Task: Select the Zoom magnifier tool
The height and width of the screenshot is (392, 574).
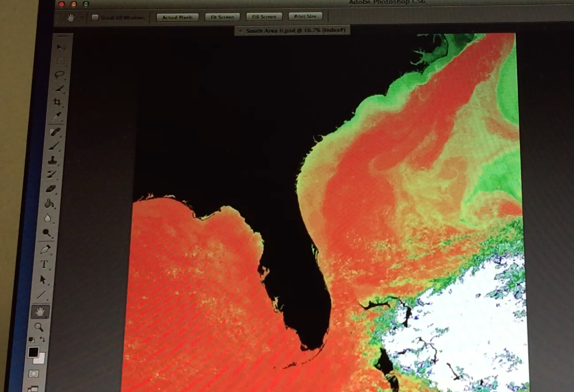Action: (39, 327)
